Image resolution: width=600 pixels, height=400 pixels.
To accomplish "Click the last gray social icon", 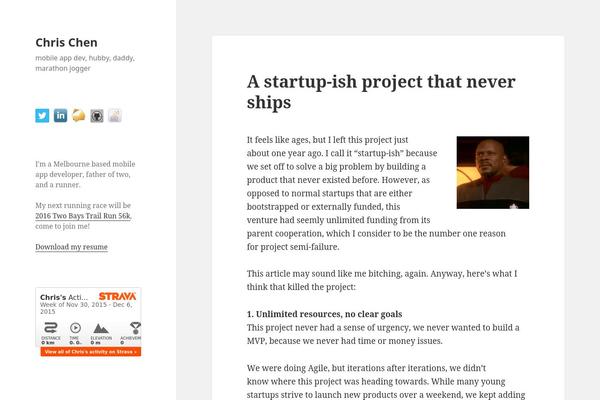I will coord(115,116).
